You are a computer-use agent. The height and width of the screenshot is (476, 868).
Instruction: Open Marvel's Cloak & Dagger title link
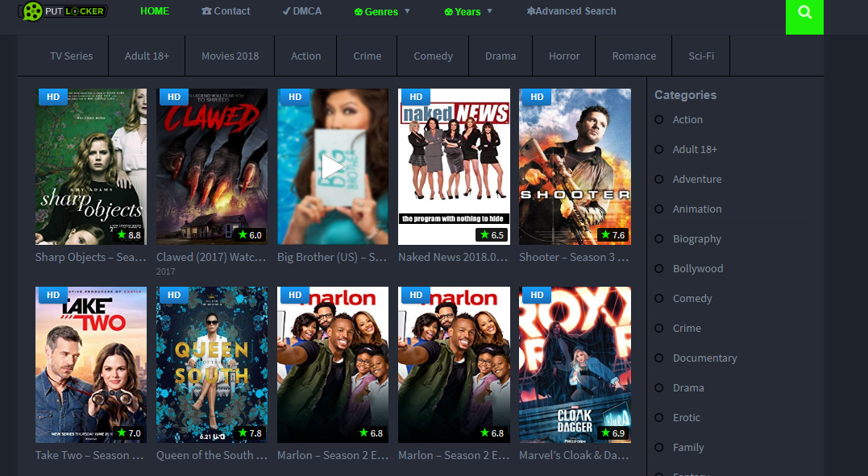coord(574,456)
